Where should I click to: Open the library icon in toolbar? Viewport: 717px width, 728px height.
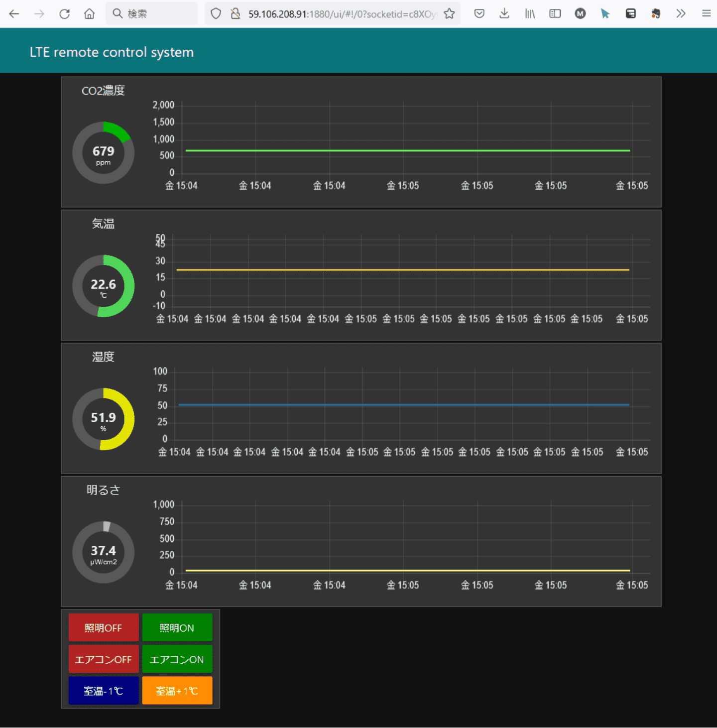tap(530, 14)
